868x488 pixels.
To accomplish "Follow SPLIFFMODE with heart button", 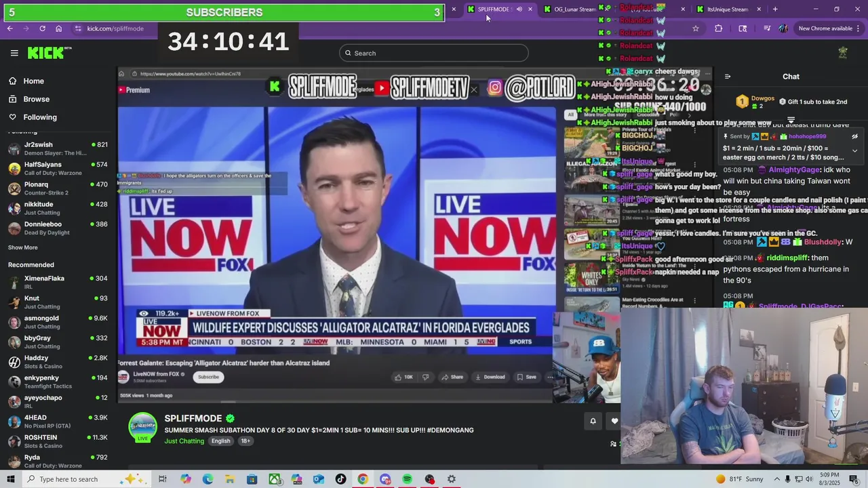I will 614,421.
